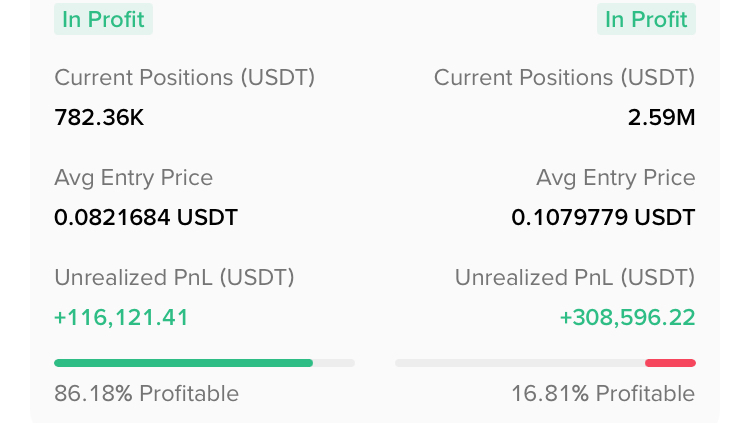Click the In Profit badge above 2.59M

coord(646,19)
